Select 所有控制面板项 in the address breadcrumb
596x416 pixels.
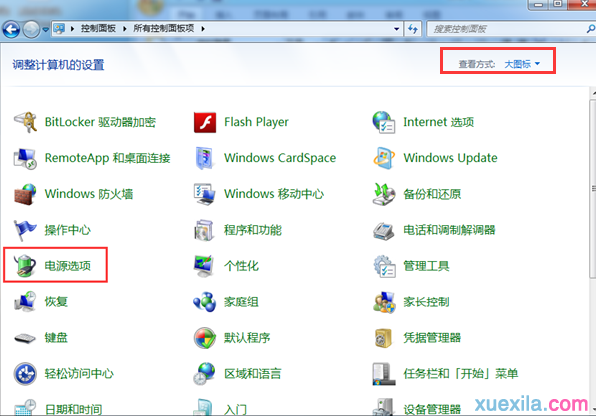point(163,29)
